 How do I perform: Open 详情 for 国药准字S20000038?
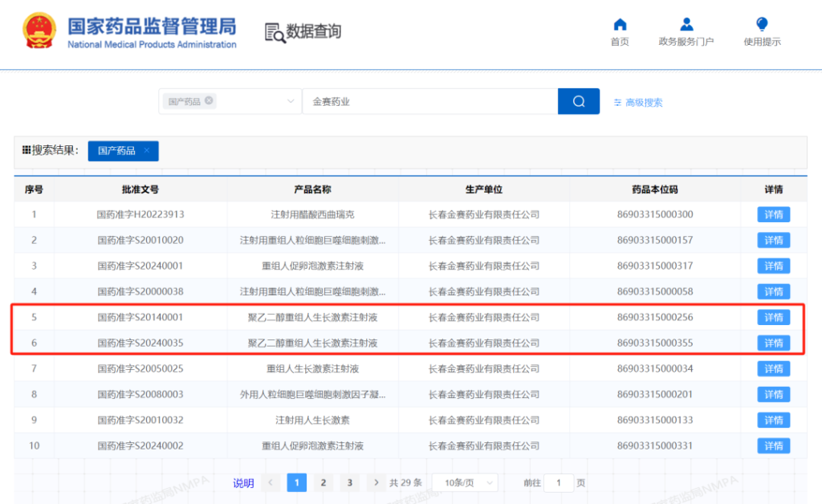(x=773, y=291)
